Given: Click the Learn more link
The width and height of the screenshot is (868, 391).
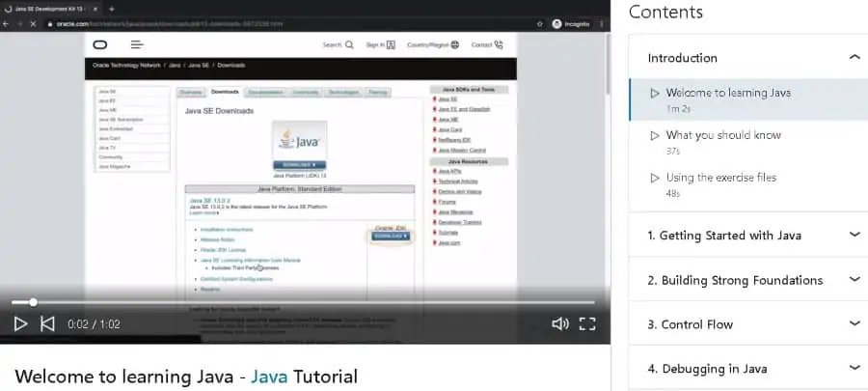Looking at the screenshot, I should 203,212.
